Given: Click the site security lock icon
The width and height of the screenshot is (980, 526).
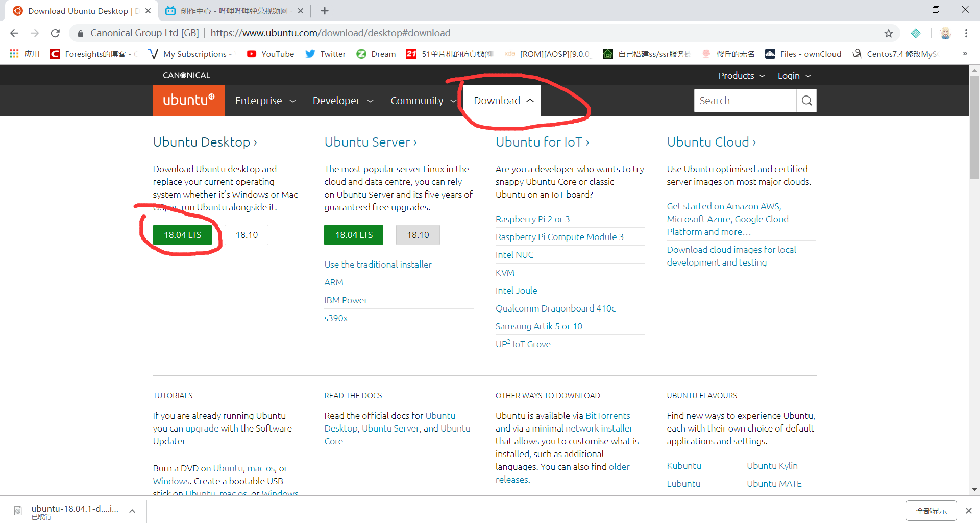Looking at the screenshot, I should pos(80,33).
